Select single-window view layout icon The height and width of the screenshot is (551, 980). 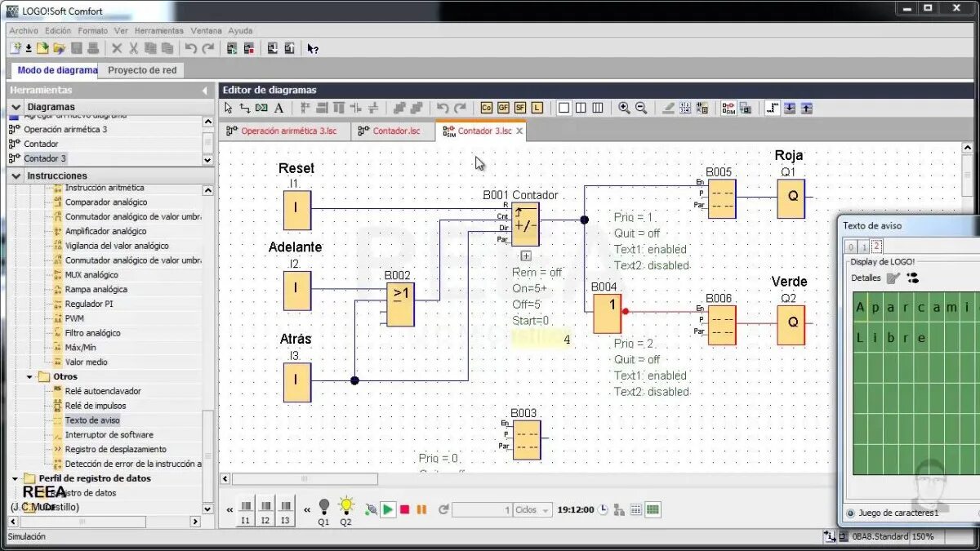click(x=563, y=108)
